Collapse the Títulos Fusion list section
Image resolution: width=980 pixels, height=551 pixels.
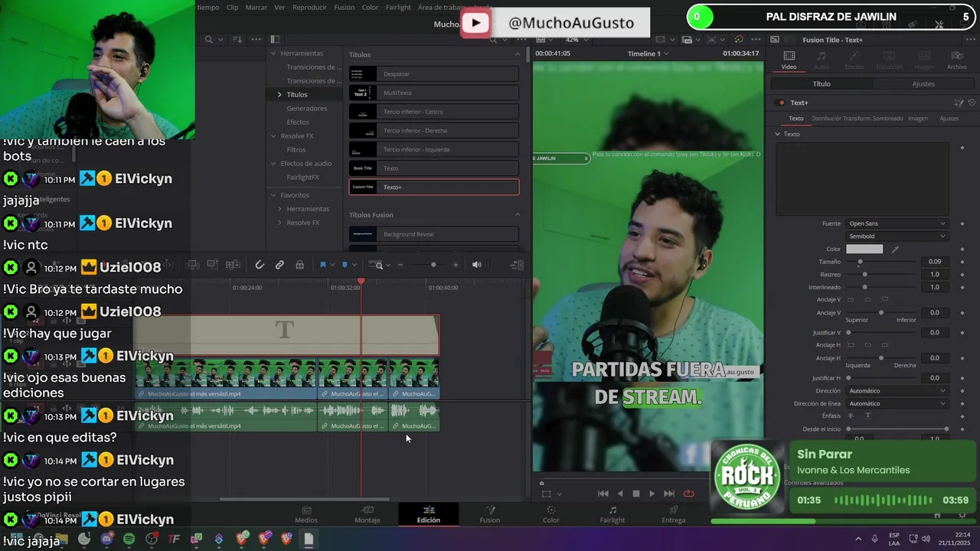click(x=518, y=214)
